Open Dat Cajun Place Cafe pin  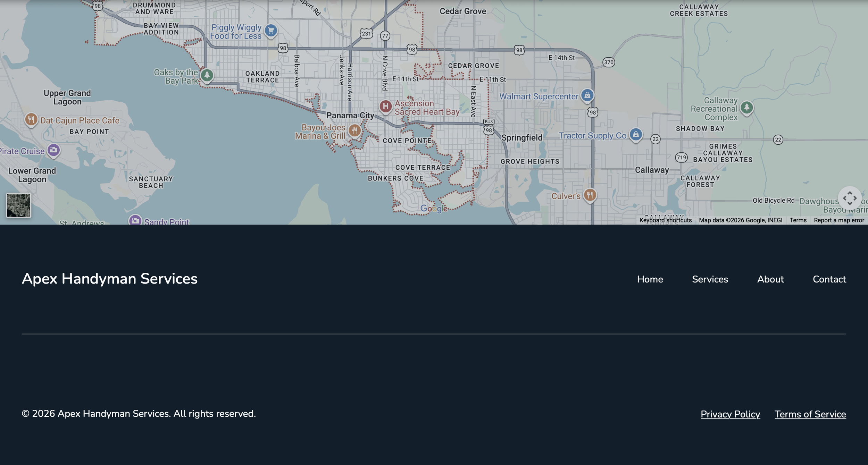[x=31, y=119]
